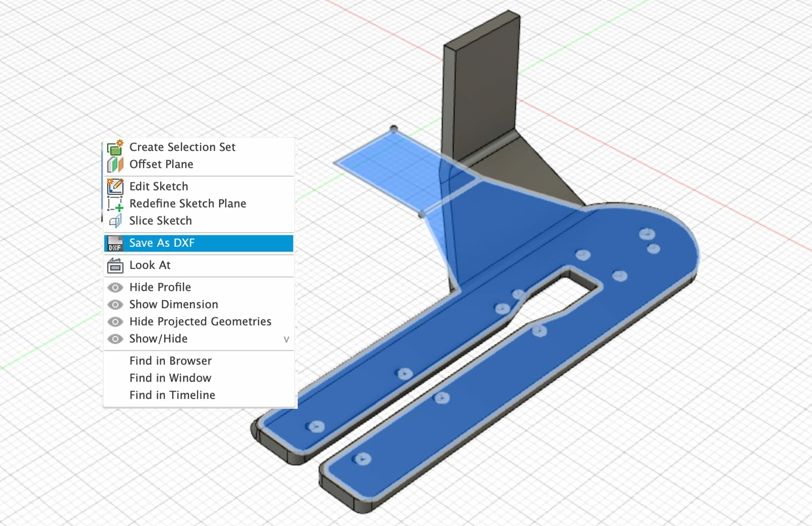Select the sketch point at rectangle's bottom corner
812x526 pixels.
pos(421,215)
